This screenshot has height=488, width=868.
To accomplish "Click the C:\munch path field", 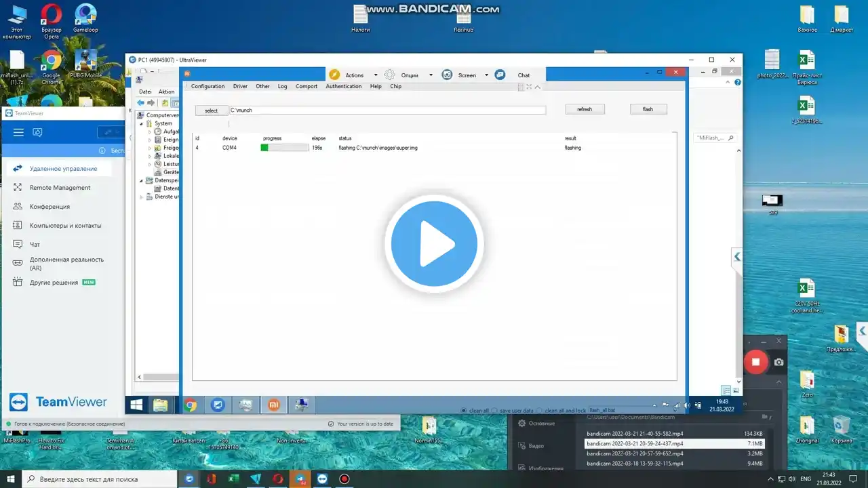I will pos(387,110).
